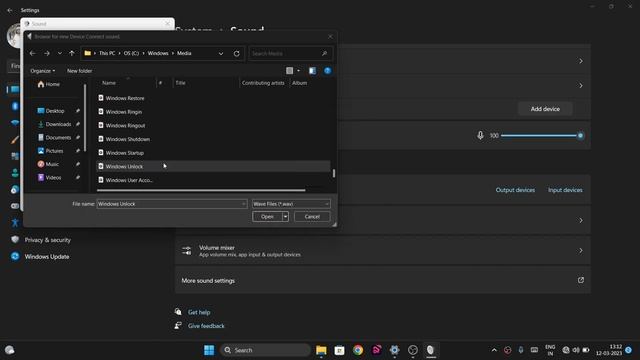Image resolution: width=640 pixels, height=360 pixels.
Task: Toggle the preview pane
Action: tap(312, 71)
